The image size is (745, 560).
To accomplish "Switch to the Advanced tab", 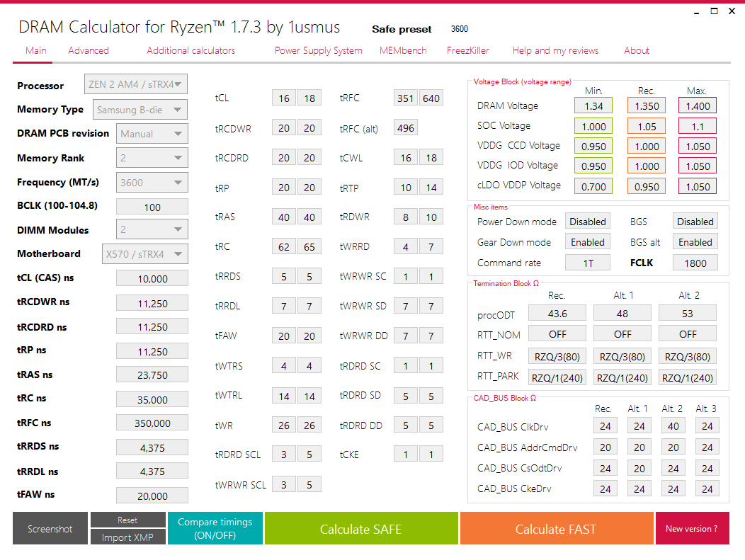I will (x=89, y=50).
